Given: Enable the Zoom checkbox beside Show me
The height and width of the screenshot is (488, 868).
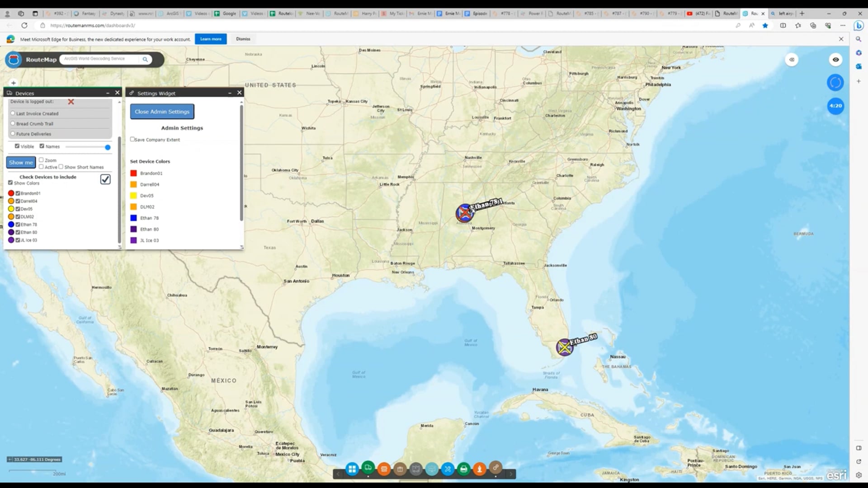Looking at the screenshot, I should [41, 160].
